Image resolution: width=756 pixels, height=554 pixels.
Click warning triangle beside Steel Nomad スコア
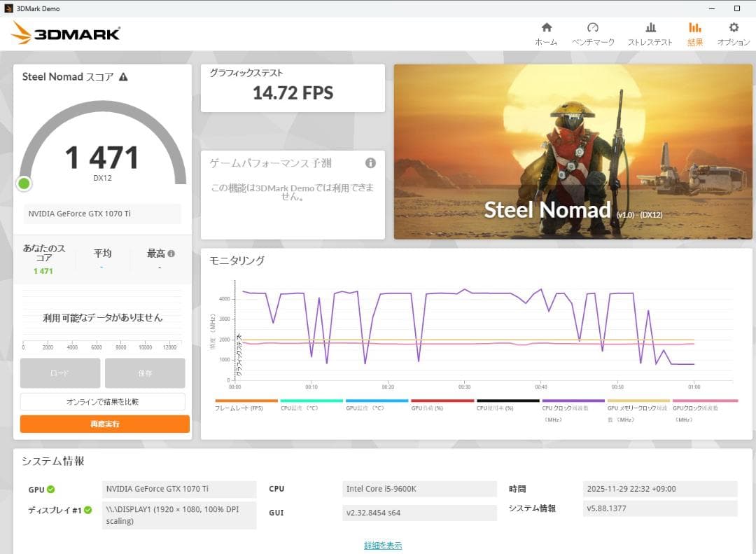[x=124, y=77]
